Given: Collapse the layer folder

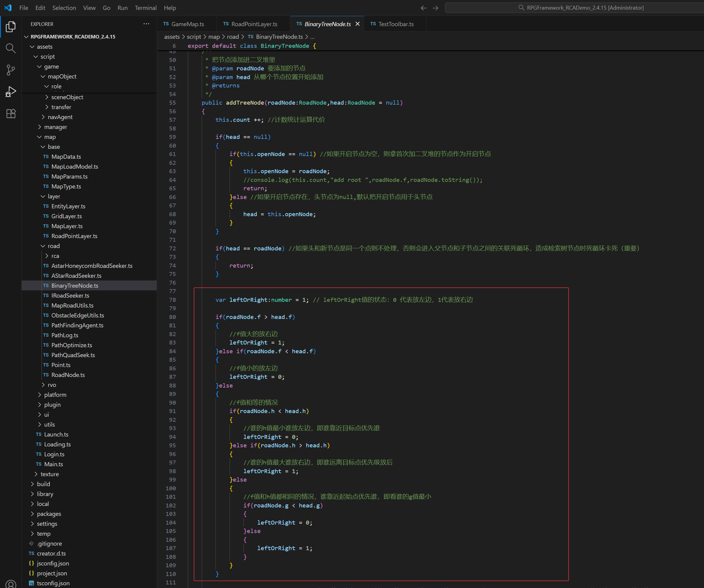Looking at the screenshot, I should 54,196.
